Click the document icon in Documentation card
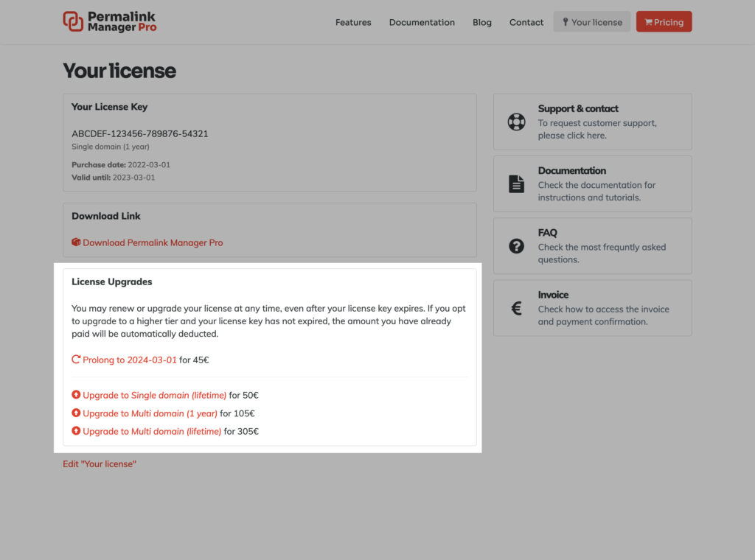Viewport: 755px width, 560px height. [x=517, y=183]
